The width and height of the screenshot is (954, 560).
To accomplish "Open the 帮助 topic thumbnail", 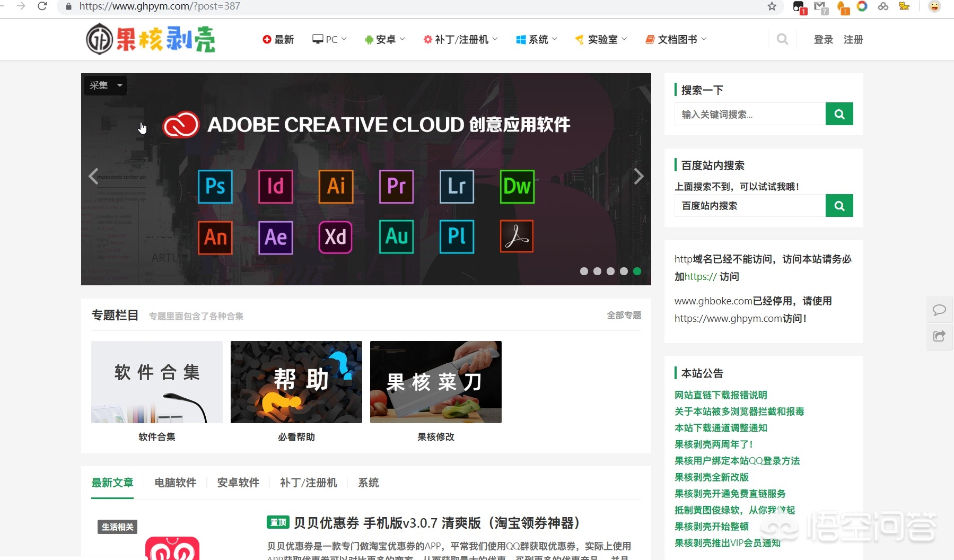I will [296, 382].
